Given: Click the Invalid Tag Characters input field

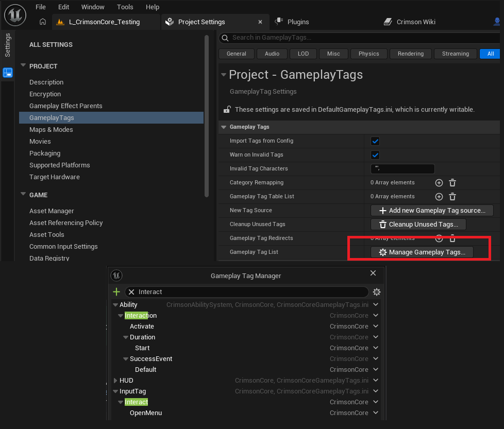Looking at the screenshot, I should (x=402, y=169).
